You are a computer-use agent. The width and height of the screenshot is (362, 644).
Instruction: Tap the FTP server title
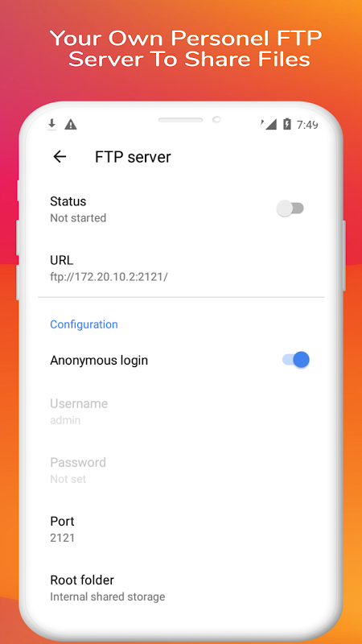click(133, 157)
